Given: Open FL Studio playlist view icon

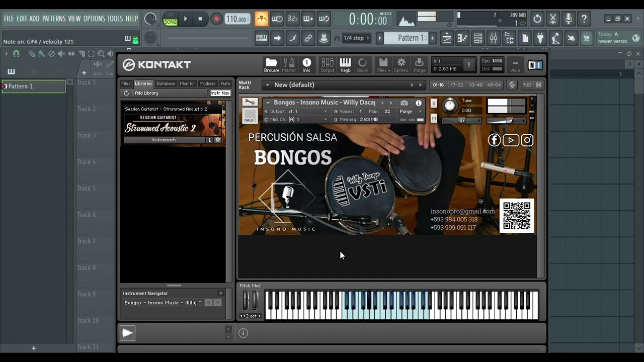Looking at the screenshot, I should 447,38.
